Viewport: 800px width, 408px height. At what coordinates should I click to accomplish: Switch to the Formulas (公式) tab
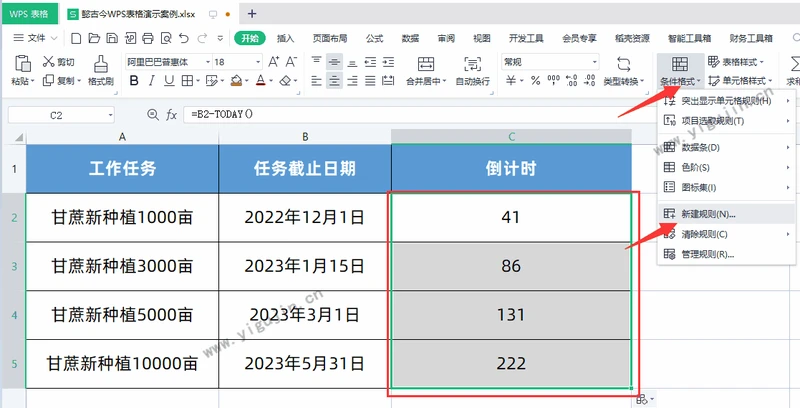click(x=374, y=38)
